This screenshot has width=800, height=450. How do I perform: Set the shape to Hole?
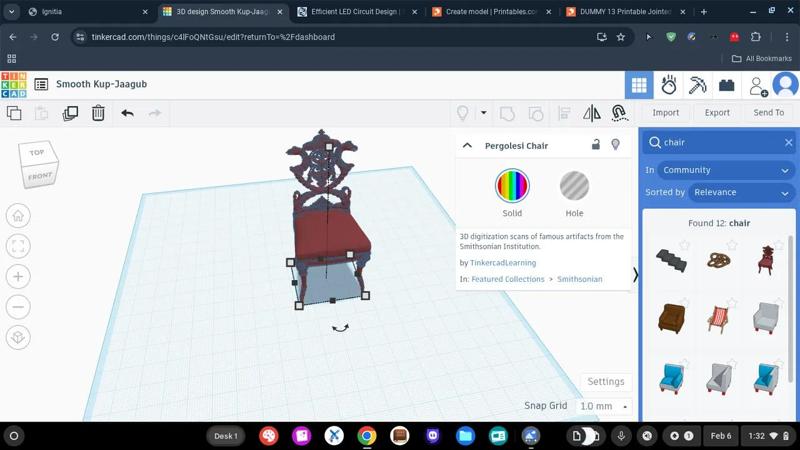tap(574, 186)
